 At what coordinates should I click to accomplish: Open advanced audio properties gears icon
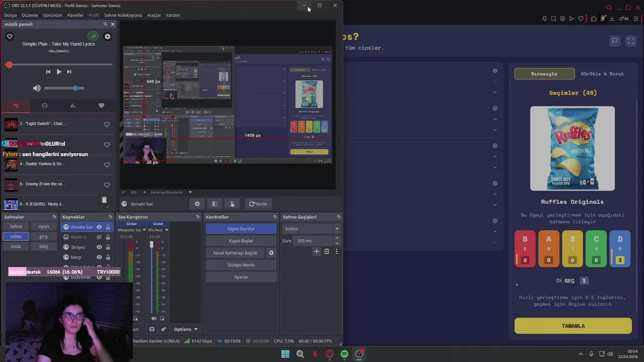(164, 329)
